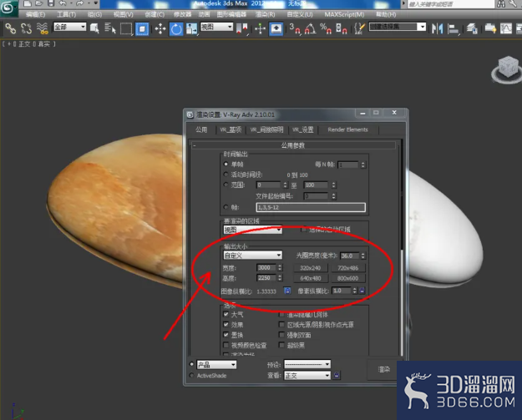Select the Bind to Space Warp tool

43,28
